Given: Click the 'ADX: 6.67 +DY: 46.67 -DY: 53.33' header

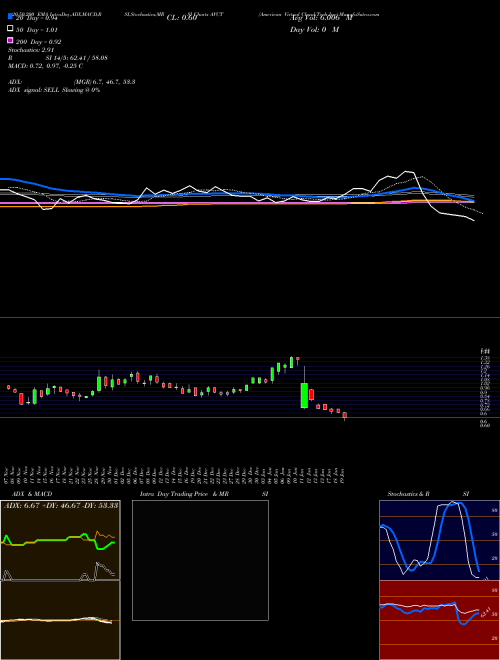Looking at the screenshot, I should pyautogui.click(x=61, y=505).
